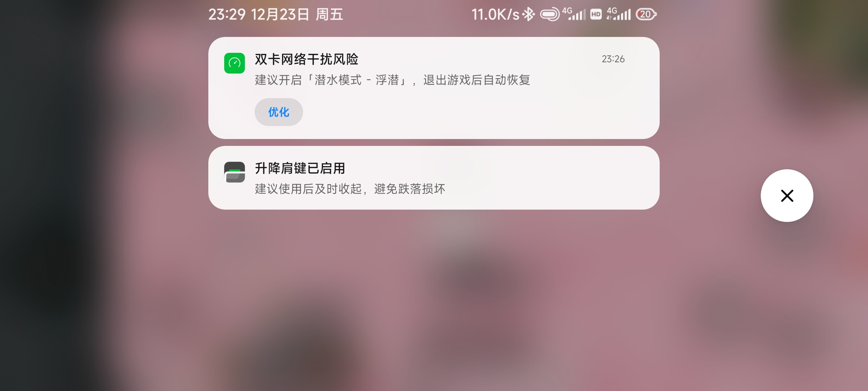Tap the Bluetooth icon in status bar
The height and width of the screenshot is (391, 868).
529,14
